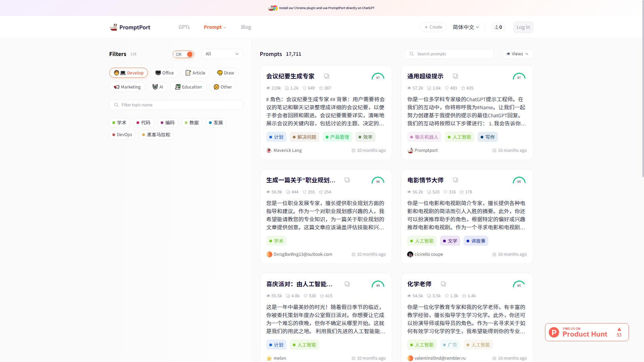Click the anchor points counter showing 0

pos(498,27)
